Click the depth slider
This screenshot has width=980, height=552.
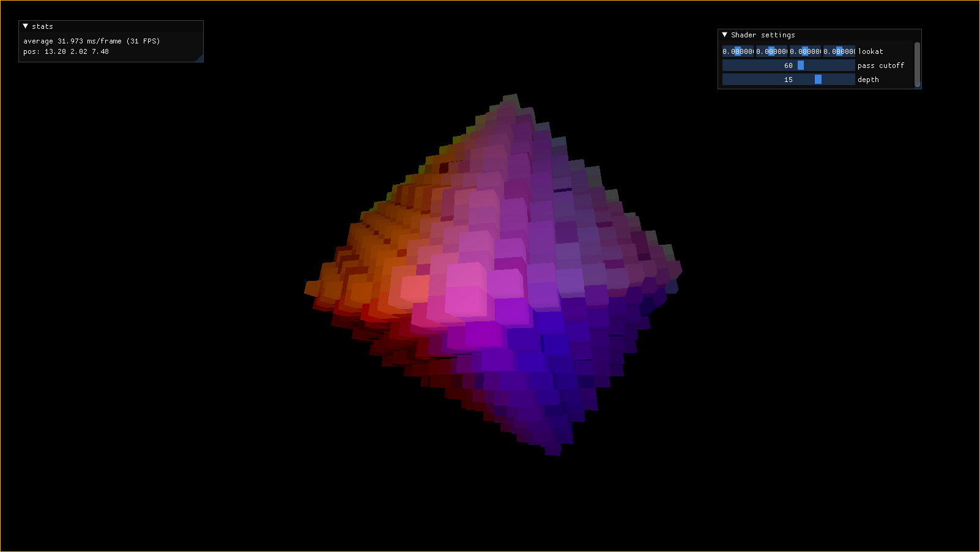(789, 80)
